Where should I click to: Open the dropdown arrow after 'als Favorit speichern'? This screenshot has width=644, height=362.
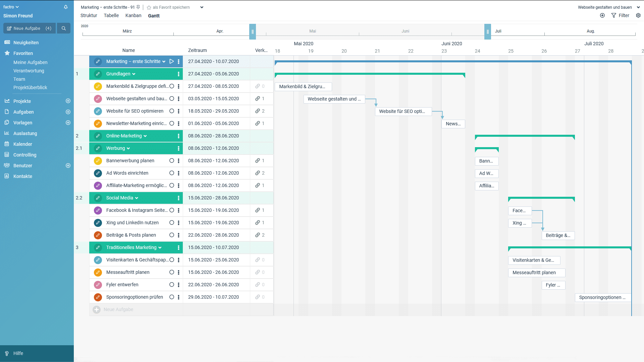[x=202, y=7]
